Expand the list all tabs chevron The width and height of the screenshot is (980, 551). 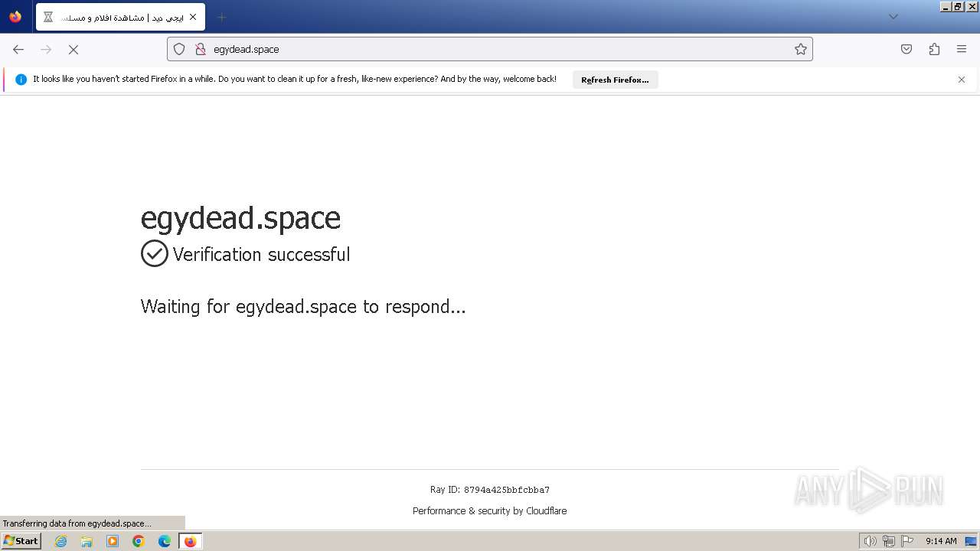(x=893, y=17)
